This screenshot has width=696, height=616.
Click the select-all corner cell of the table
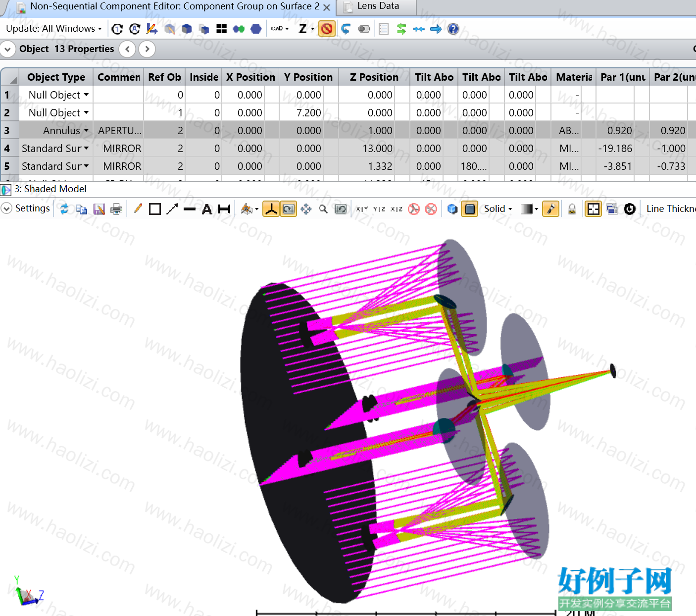(x=9, y=77)
